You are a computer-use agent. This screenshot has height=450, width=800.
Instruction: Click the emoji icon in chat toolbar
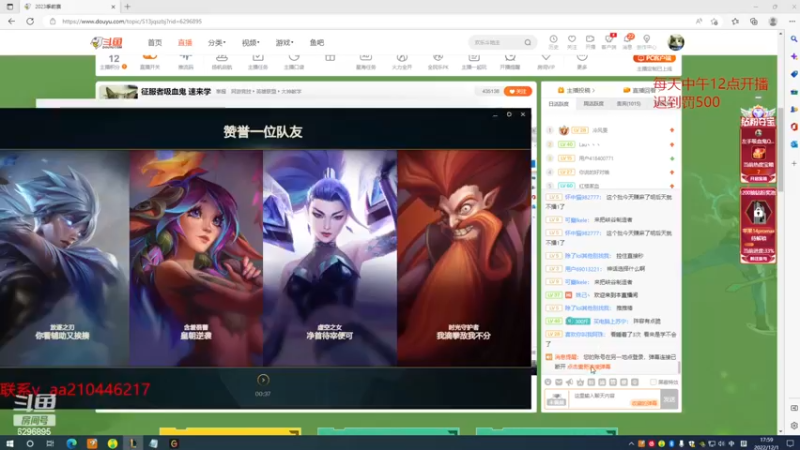[x=548, y=382]
